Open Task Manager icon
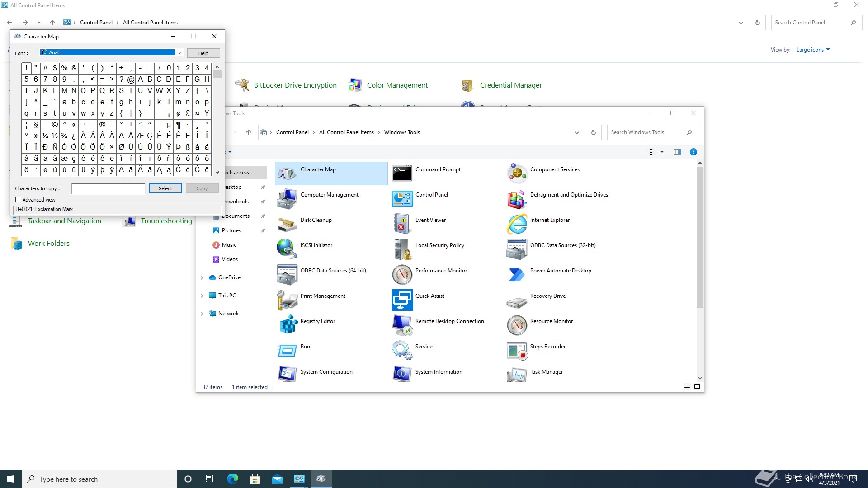 click(x=517, y=374)
